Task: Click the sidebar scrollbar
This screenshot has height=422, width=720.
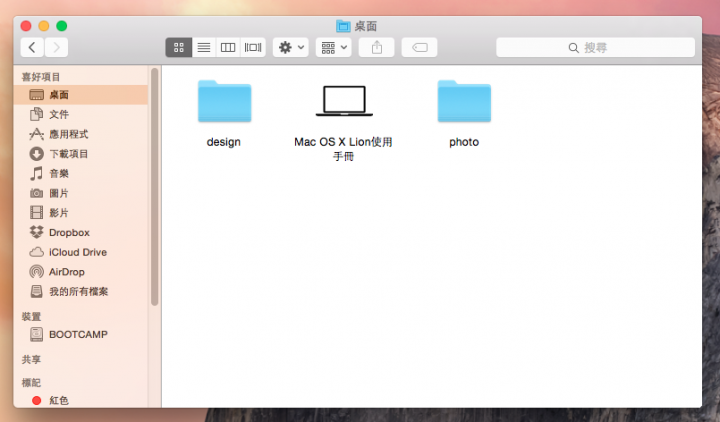Action: [x=155, y=186]
